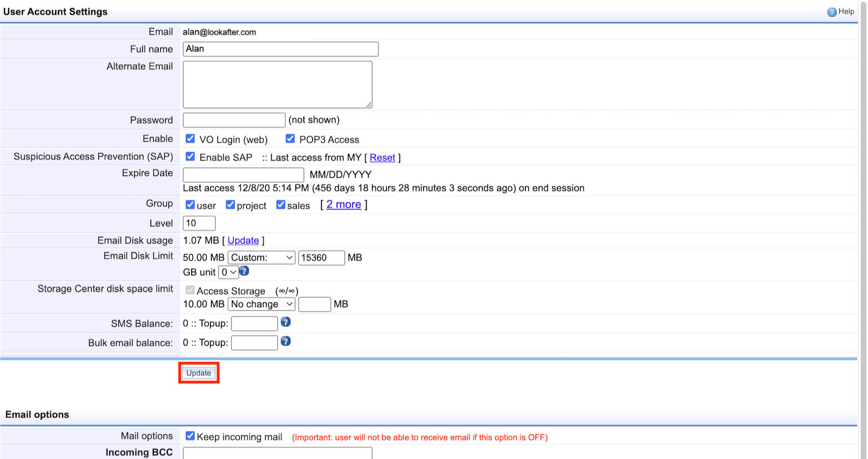This screenshot has width=868, height=459.
Task: Click the Alternate Email text area
Action: click(277, 84)
